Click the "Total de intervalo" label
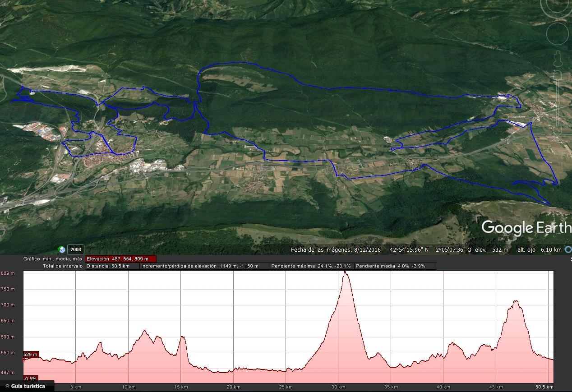The image size is (572, 392). [63, 266]
